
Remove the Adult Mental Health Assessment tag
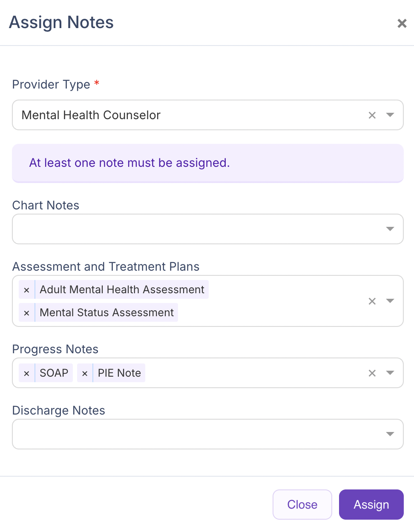coord(26,289)
